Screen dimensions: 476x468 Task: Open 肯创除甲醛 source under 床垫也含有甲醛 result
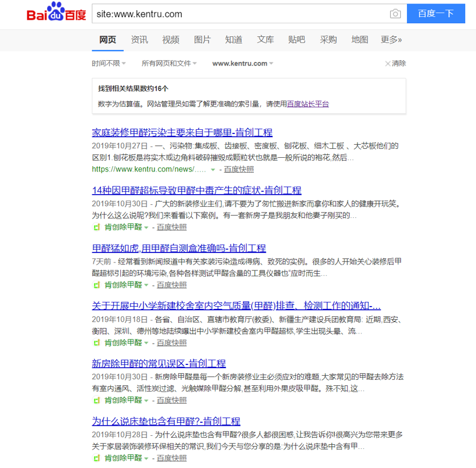[123, 458]
